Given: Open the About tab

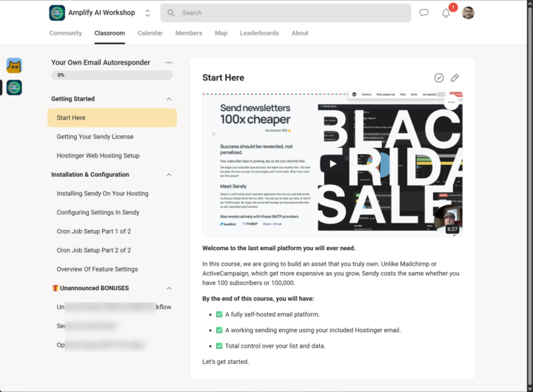Looking at the screenshot, I should pos(300,33).
